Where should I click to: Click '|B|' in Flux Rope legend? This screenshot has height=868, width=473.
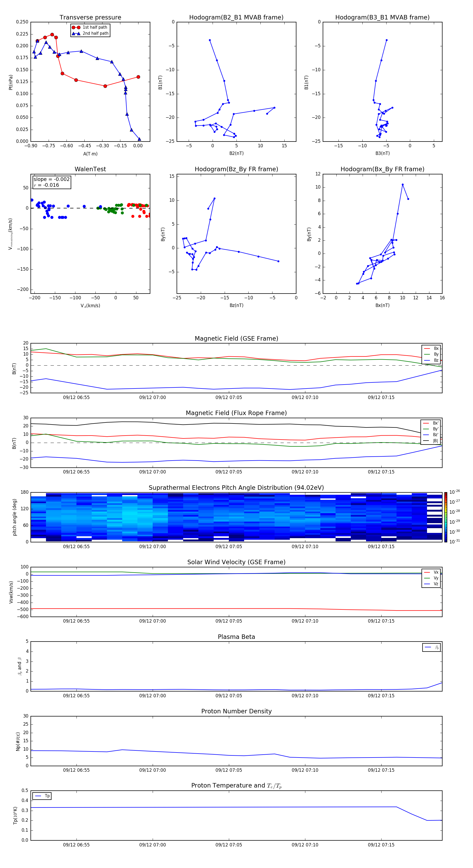click(x=436, y=441)
